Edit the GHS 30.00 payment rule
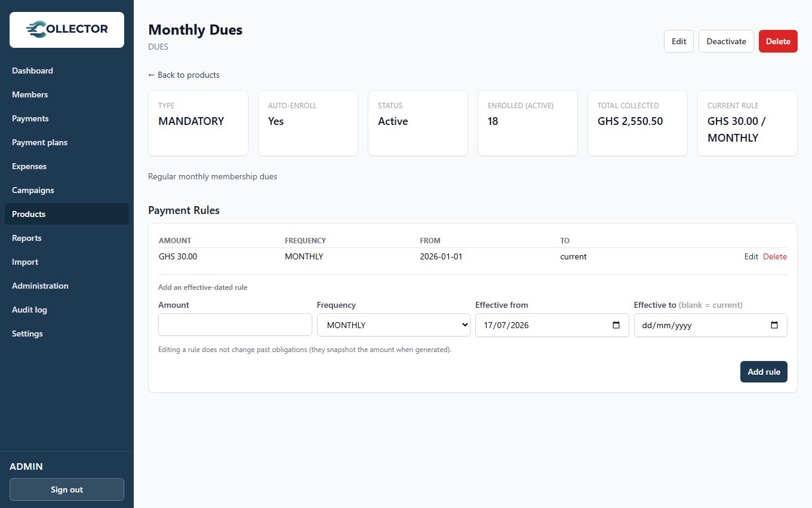Image resolution: width=812 pixels, height=508 pixels. [751, 256]
